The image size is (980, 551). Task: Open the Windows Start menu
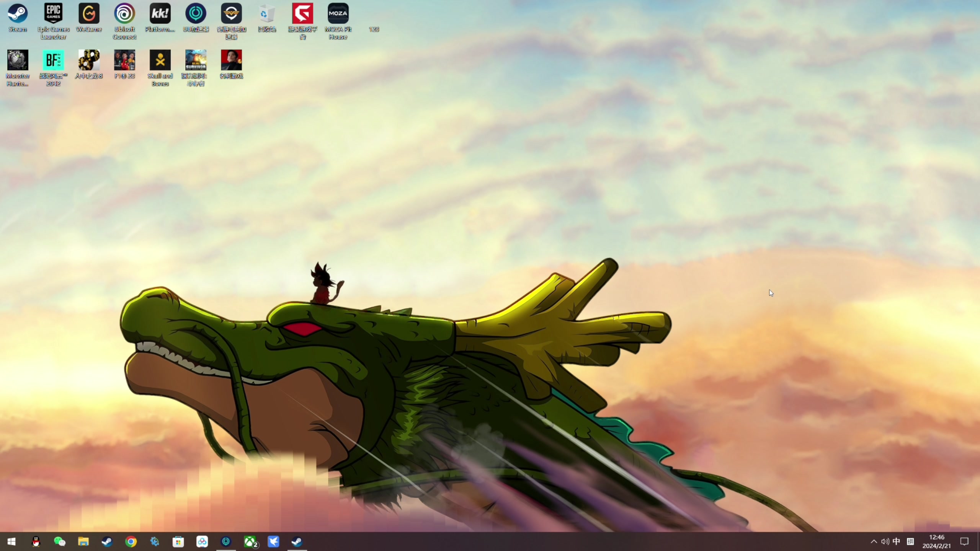pos(11,541)
